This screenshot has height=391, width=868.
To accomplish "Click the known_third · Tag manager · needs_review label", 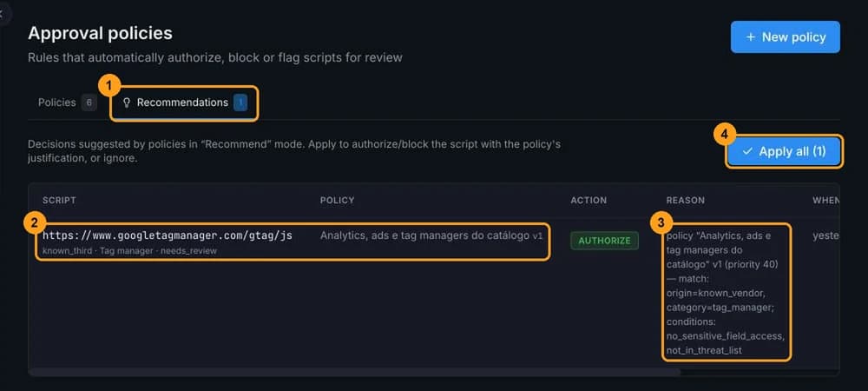I will tap(129, 251).
